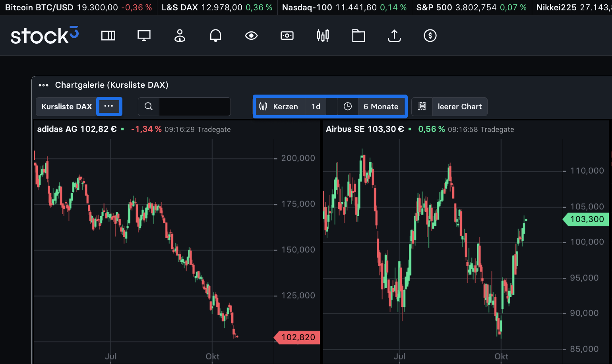Click the Nikkei225 ticker entry
Image resolution: width=612 pixels, height=364 pixels.
pyautogui.click(x=574, y=8)
